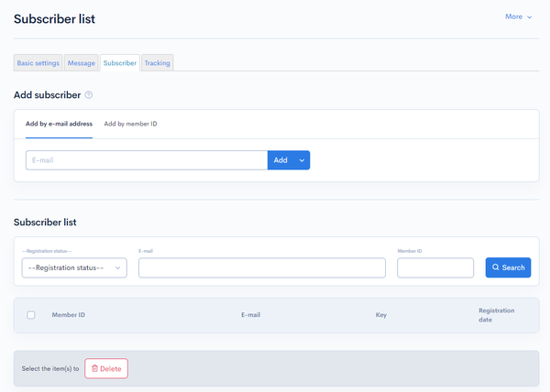This screenshot has height=392, width=550.
Task: Open the Message tab
Action: point(81,63)
